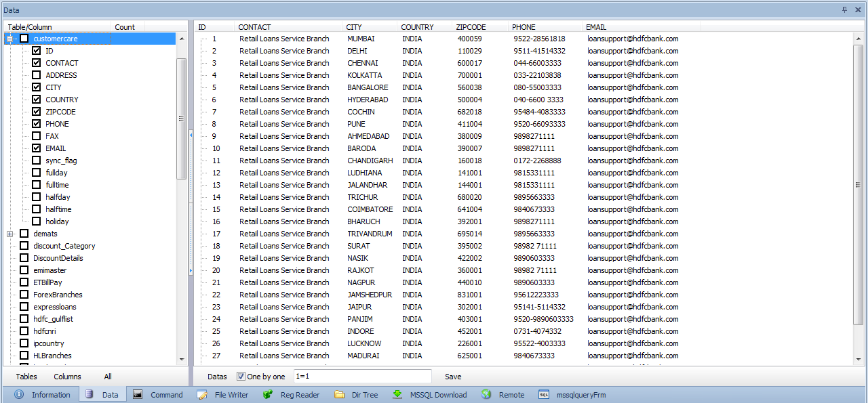Select the HLBranches table
This screenshot has height=403, width=868.
52,356
